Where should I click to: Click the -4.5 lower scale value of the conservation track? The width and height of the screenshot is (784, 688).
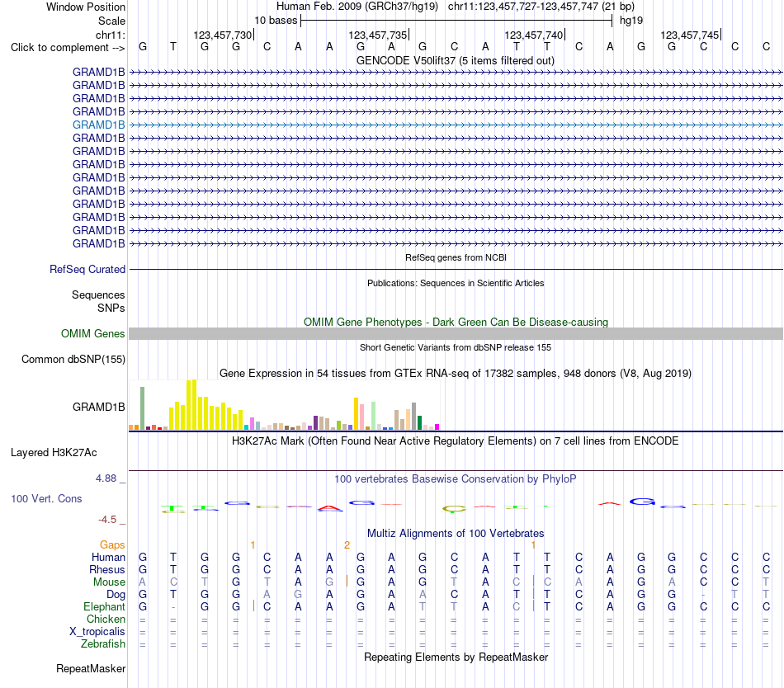pyautogui.click(x=107, y=520)
